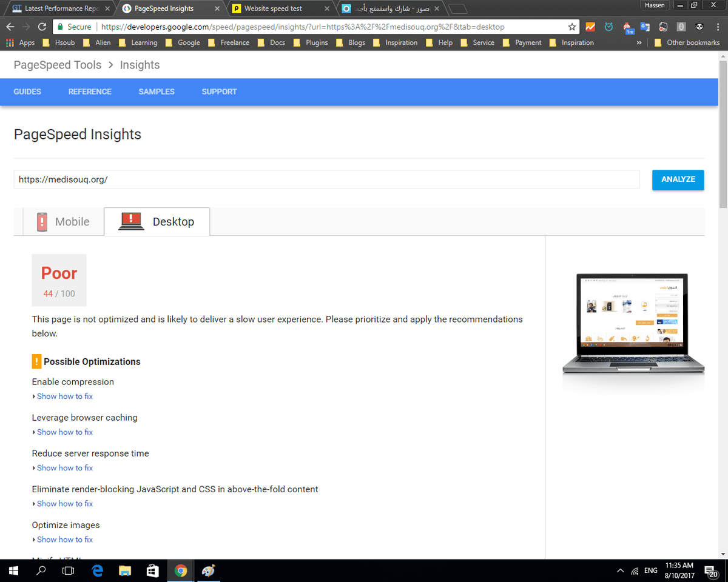728x582 pixels.
Task: Click the address bar URL
Action: pos(302,27)
